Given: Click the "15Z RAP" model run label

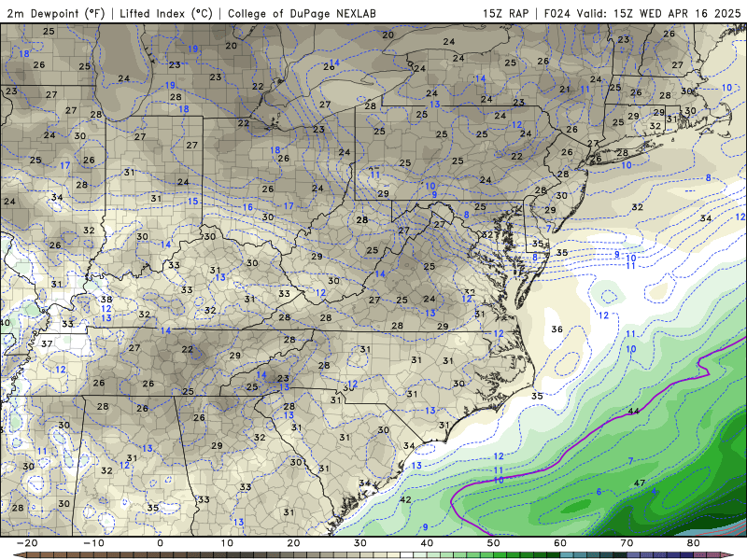Looking at the screenshot, I should pos(506,13).
